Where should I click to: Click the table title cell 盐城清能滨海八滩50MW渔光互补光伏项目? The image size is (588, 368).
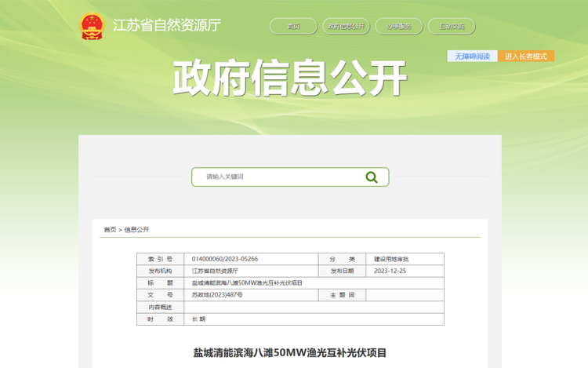click(x=314, y=282)
